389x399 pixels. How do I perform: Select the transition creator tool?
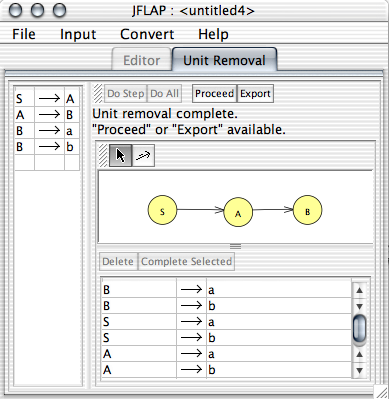[143, 155]
